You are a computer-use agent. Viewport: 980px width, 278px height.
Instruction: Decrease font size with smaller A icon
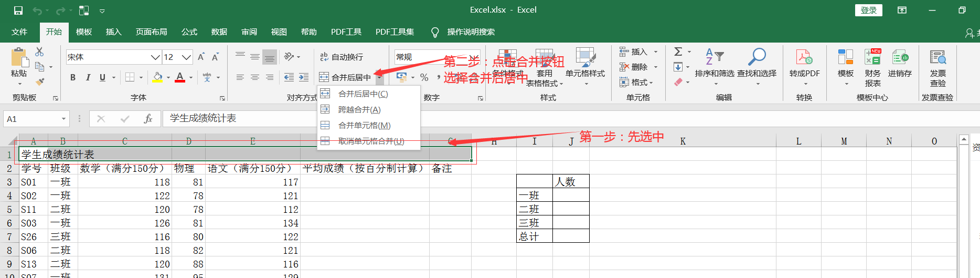tap(215, 57)
